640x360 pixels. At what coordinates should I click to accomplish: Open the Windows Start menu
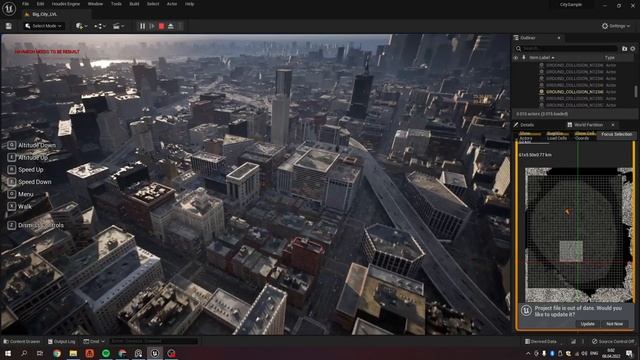click(8, 353)
